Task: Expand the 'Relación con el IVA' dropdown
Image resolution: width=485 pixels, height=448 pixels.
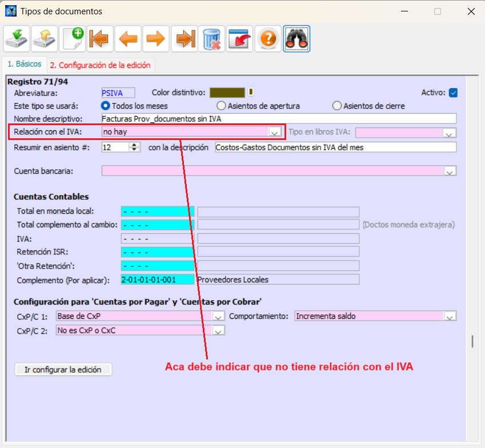Action: coord(275,133)
